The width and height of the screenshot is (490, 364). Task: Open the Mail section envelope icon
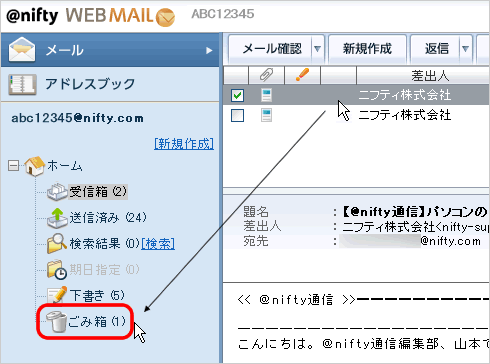pos(22,50)
